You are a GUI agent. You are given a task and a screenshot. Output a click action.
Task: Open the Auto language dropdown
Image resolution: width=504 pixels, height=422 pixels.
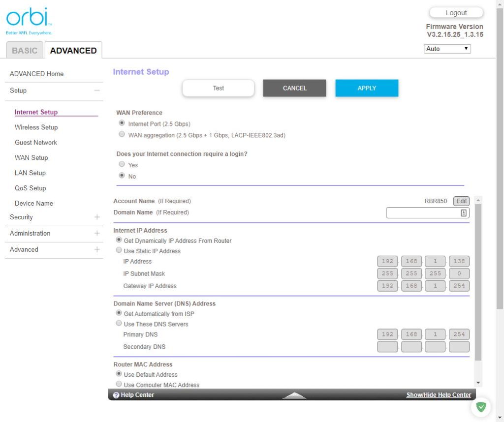tap(447, 49)
